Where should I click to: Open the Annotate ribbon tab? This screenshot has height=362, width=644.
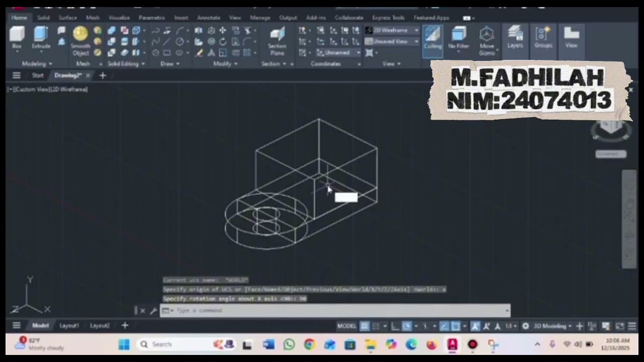coord(208,18)
